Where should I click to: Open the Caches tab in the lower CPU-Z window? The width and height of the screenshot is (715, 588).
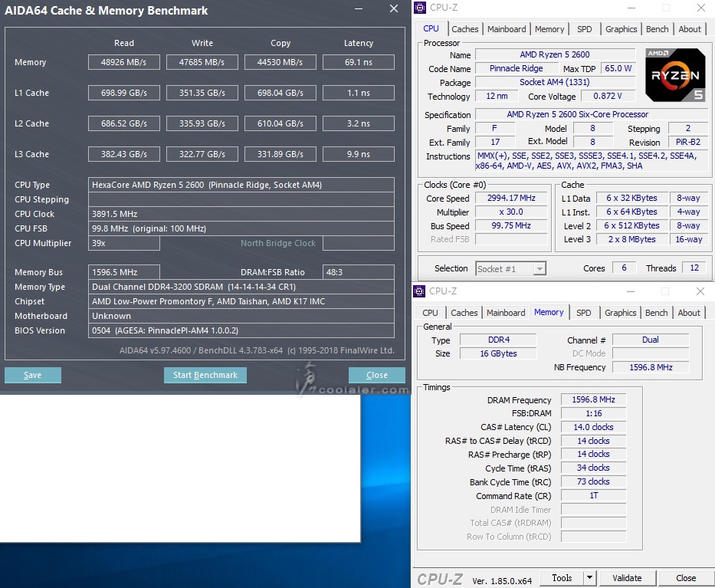coord(464,313)
